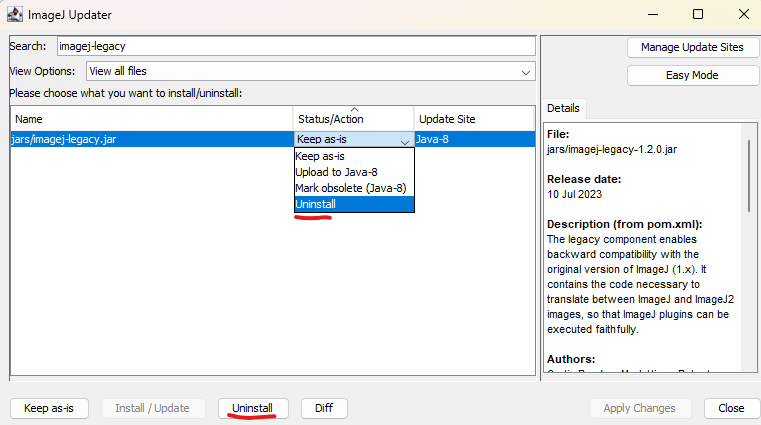Open the View Options dropdown
The width and height of the screenshot is (761, 425).
[311, 71]
